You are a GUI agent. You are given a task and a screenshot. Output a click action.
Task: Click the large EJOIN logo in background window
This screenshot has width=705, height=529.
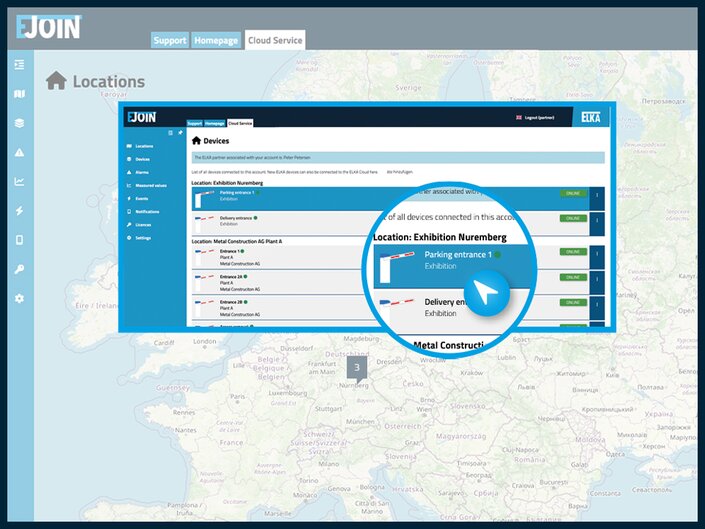point(49,27)
